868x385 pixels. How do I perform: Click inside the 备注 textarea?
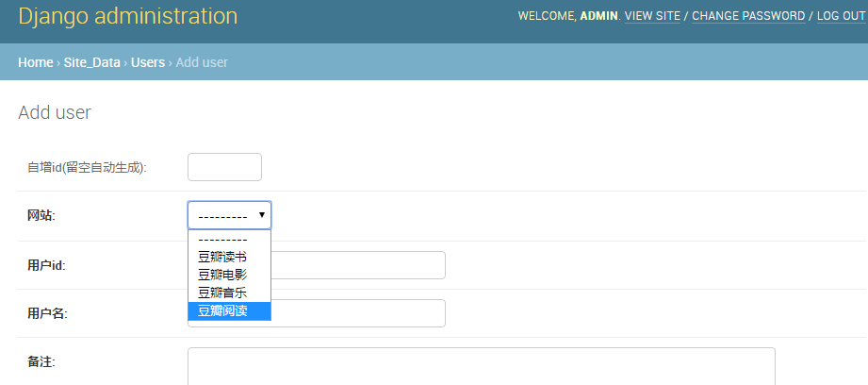(482, 366)
